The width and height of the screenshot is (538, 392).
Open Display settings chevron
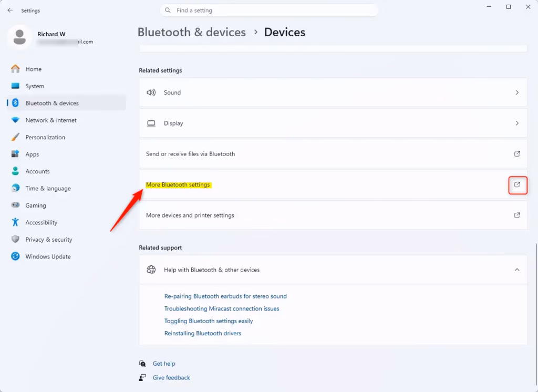click(517, 123)
